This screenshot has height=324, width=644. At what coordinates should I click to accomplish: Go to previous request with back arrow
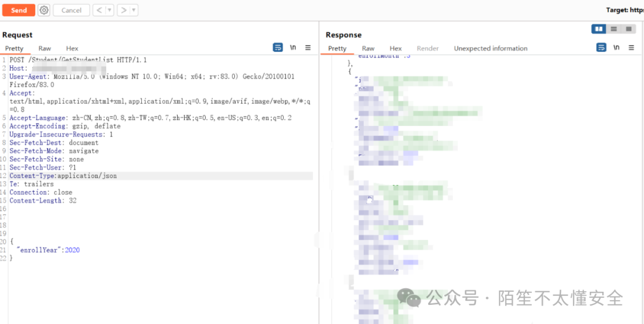(98, 10)
